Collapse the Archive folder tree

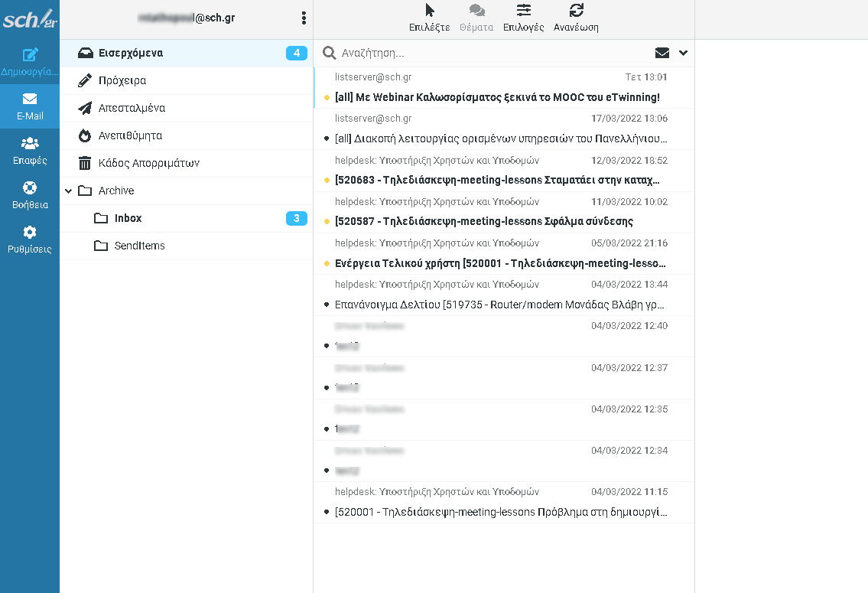68,191
